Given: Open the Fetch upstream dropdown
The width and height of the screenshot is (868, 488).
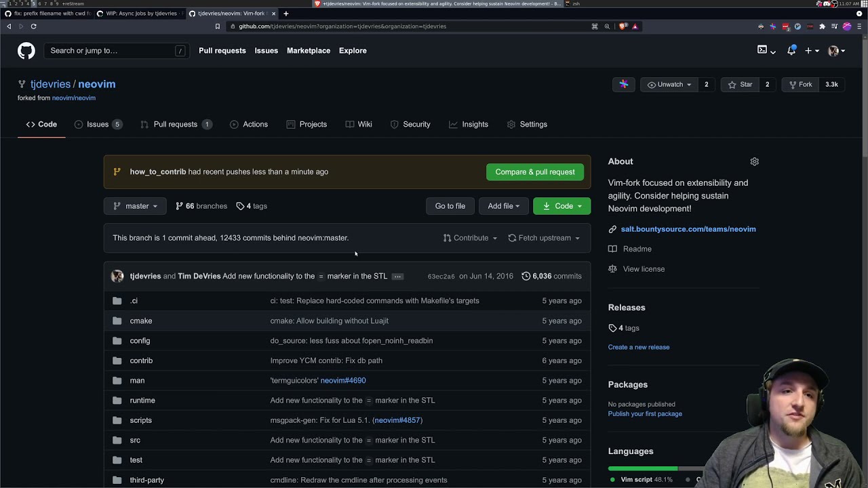Looking at the screenshot, I should 544,238.
